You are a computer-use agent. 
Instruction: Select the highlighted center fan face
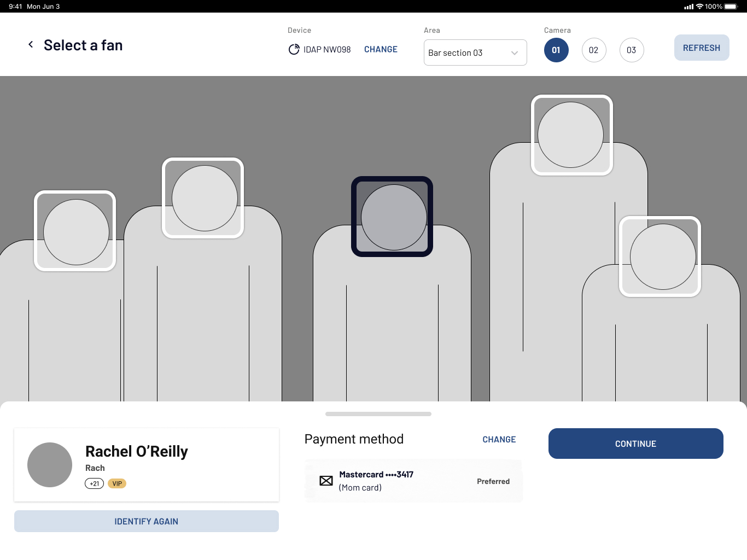pos(392,217)
